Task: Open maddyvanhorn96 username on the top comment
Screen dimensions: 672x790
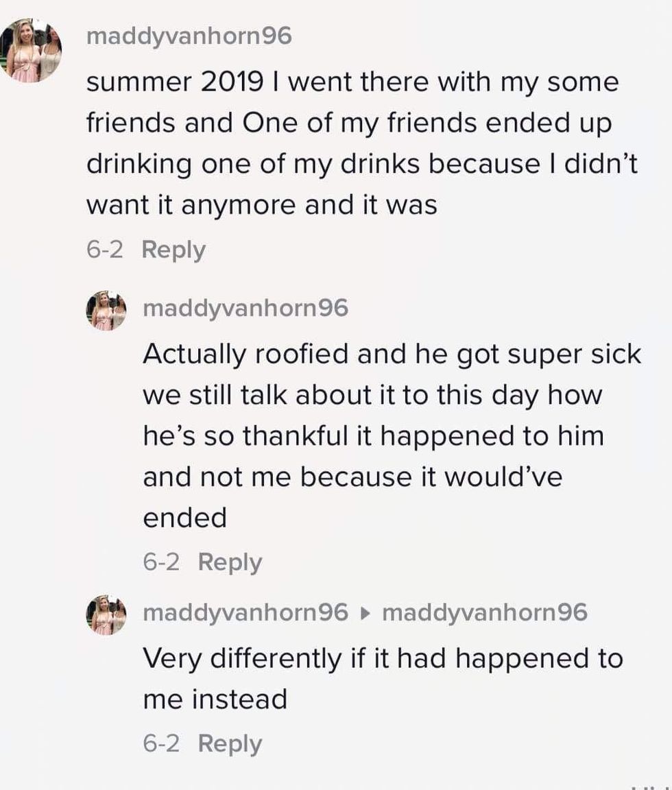Action: 189,37
